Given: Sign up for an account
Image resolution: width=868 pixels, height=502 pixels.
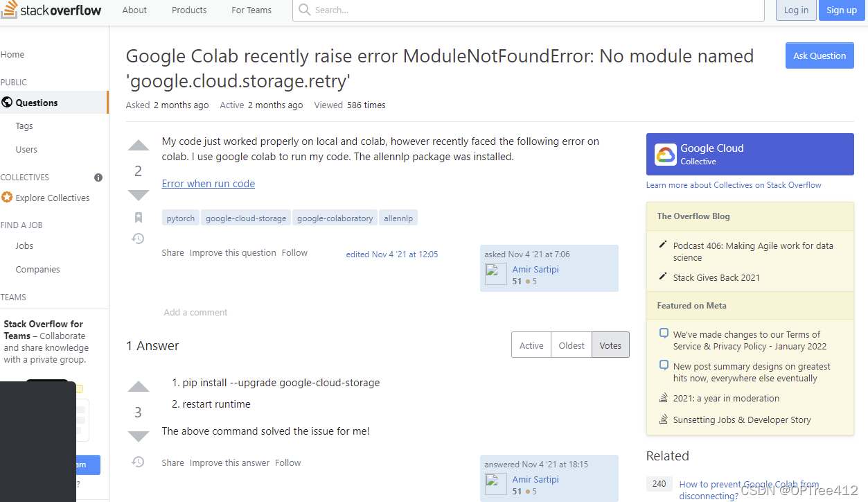Looking at the screenshot, I should (841, 10).
